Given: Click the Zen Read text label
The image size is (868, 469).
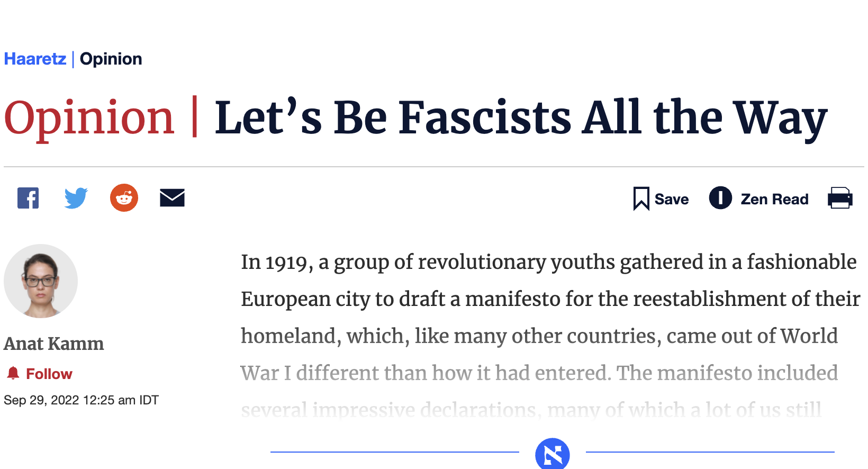Looking at the screenshot, I should 774,200.
